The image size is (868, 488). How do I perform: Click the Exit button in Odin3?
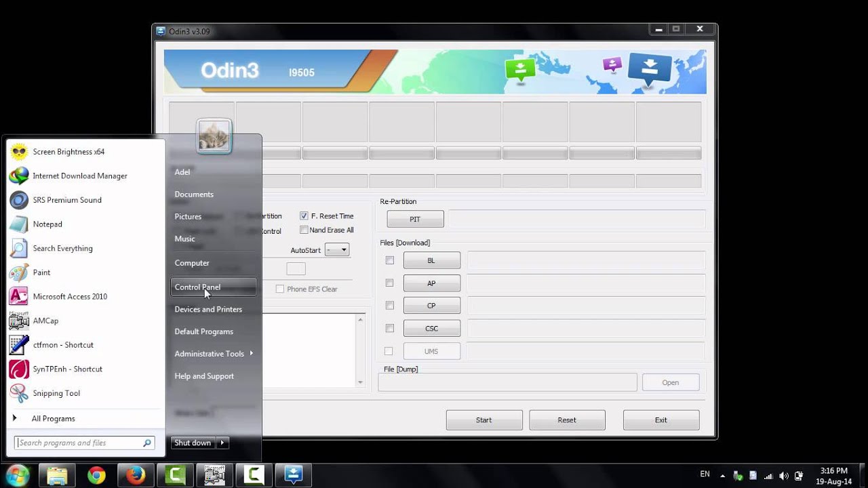tap(661, 420)
